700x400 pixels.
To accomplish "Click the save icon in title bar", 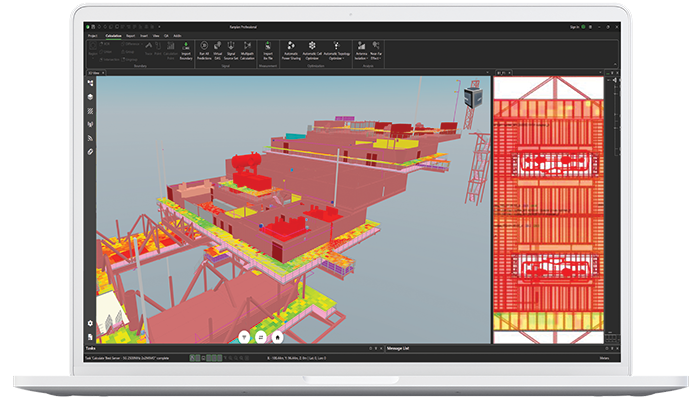I will (x=93, y=27).
